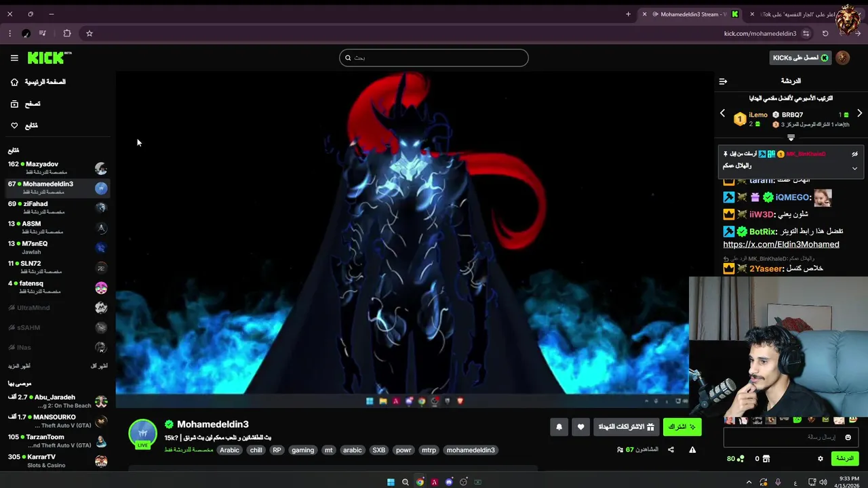Focus the search field بحث
The image size is (868, 488).
click(434, 58)
